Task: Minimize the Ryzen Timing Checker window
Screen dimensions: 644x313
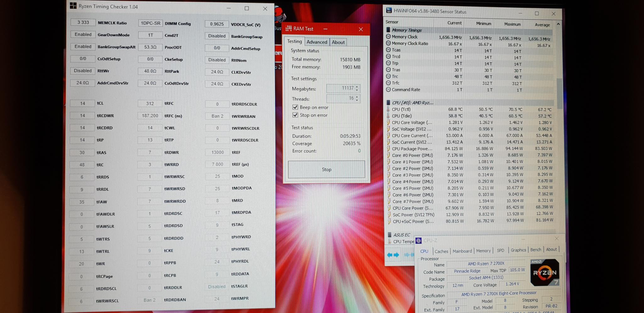Action: [229, 8]
